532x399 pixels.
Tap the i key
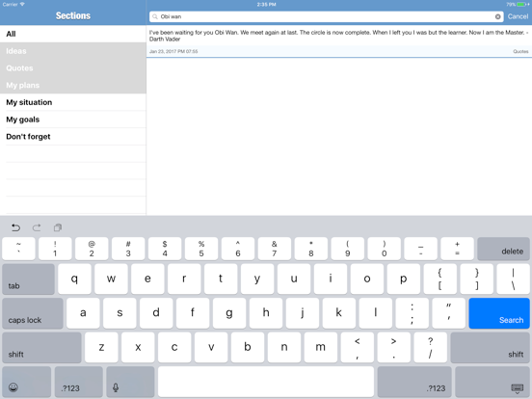click(331, 279)
